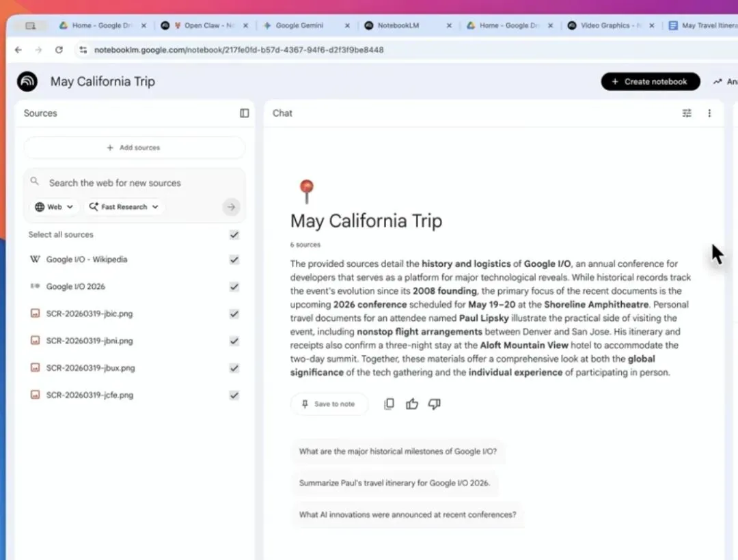The width and height of the screenshot is (738, 560).
Task: Open the SCR-20260319-jbni.png source
Action: click(x=90, y=341)
